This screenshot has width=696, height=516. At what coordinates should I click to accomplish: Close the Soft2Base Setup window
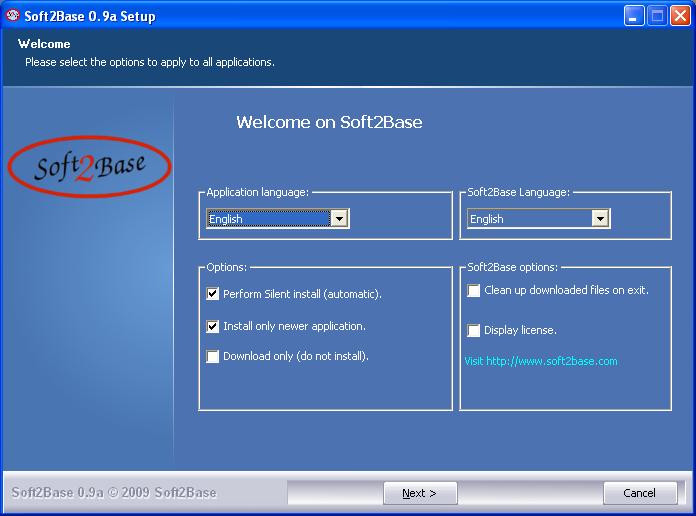pyautogui.click(x=680, y=16)
